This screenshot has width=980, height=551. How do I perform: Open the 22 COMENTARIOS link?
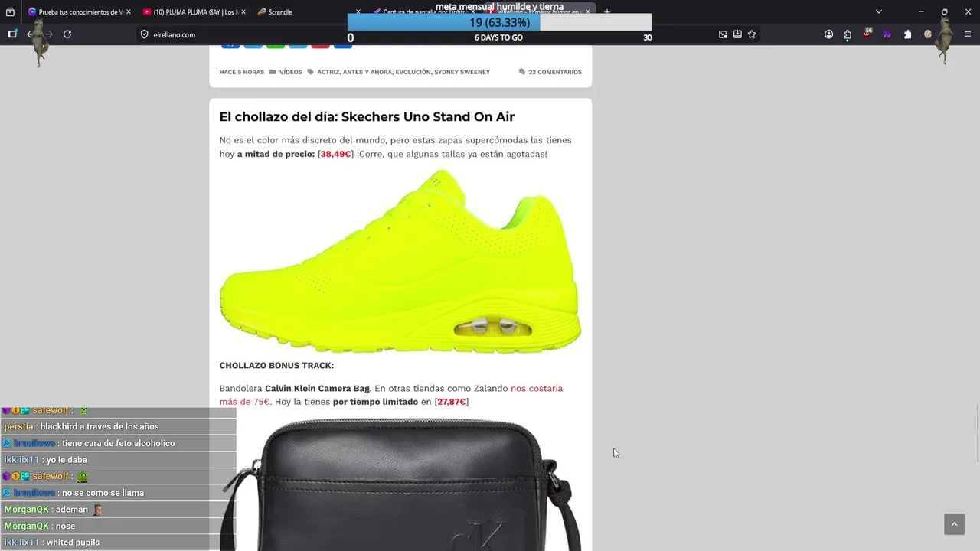click(x=555, y=72)
